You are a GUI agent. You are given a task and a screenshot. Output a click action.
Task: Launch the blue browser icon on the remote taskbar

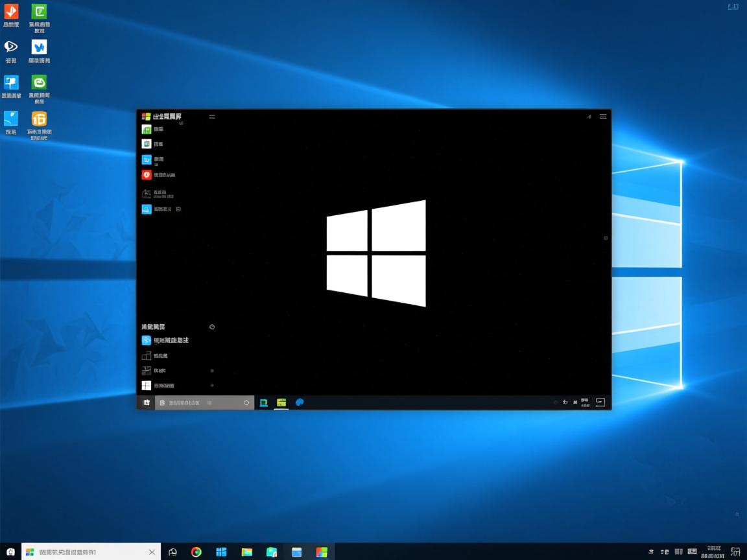[299, 402]
